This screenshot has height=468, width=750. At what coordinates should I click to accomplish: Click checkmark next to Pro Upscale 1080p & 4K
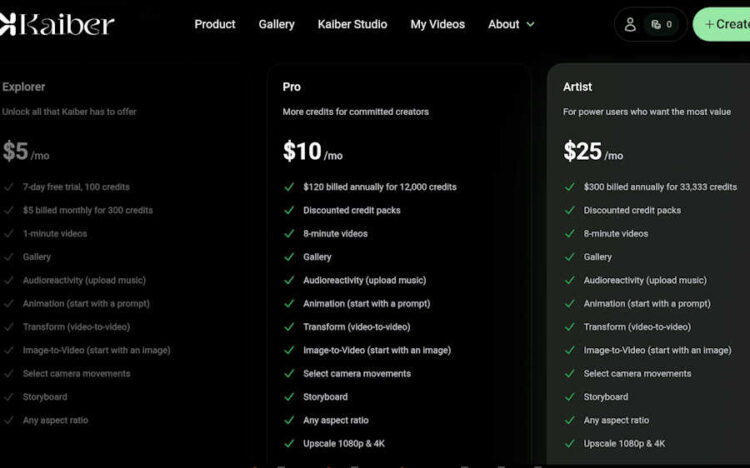pos(289,444)
